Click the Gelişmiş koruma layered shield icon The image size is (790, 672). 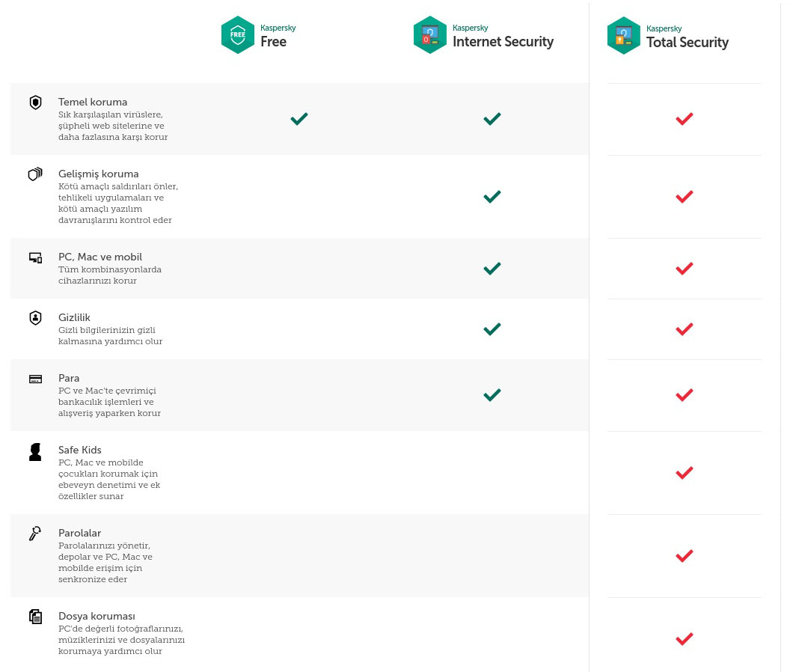(35, 174)
